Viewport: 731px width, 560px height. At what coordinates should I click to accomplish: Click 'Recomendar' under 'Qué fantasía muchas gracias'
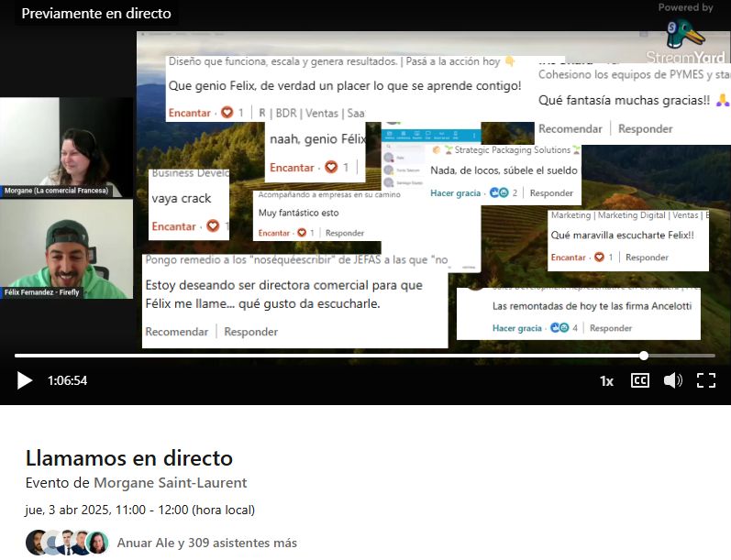[x=570, y=129]
